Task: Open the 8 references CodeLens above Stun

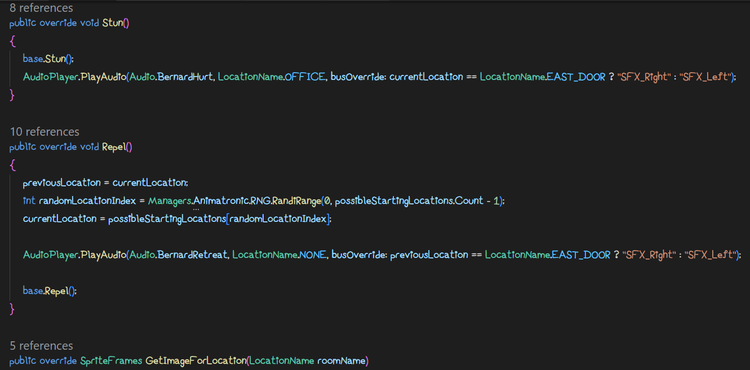Action: point(41,8)
